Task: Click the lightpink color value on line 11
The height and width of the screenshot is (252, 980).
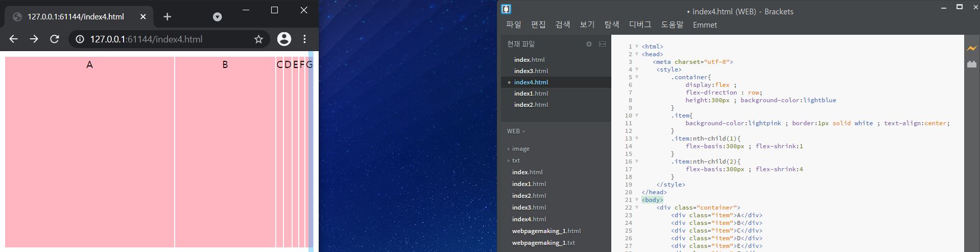Action: click(764, 123)
